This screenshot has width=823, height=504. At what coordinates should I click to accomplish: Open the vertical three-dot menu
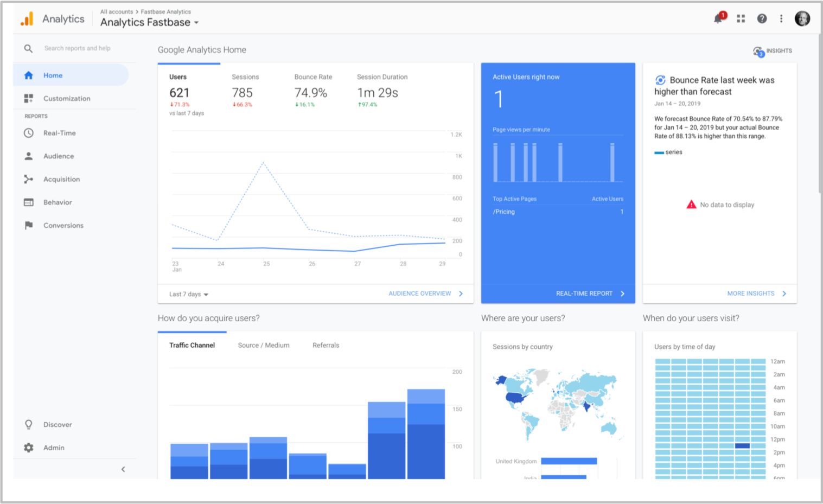tap(781, 18)
